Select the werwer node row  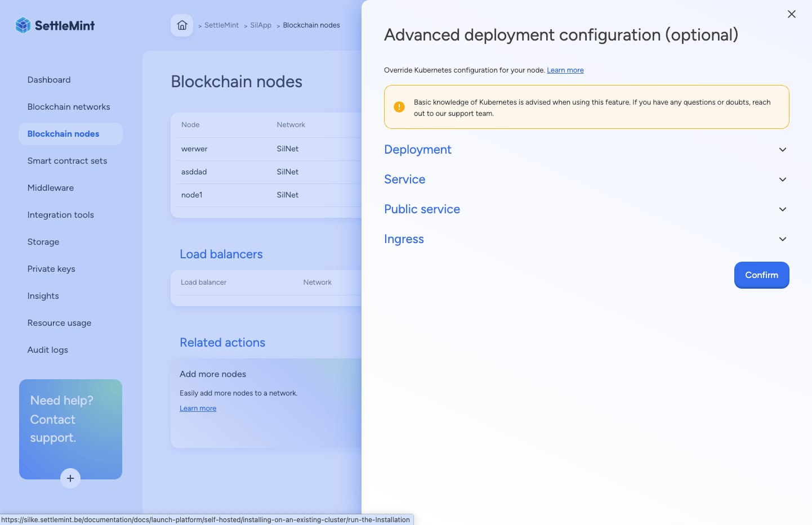(194, 149)
